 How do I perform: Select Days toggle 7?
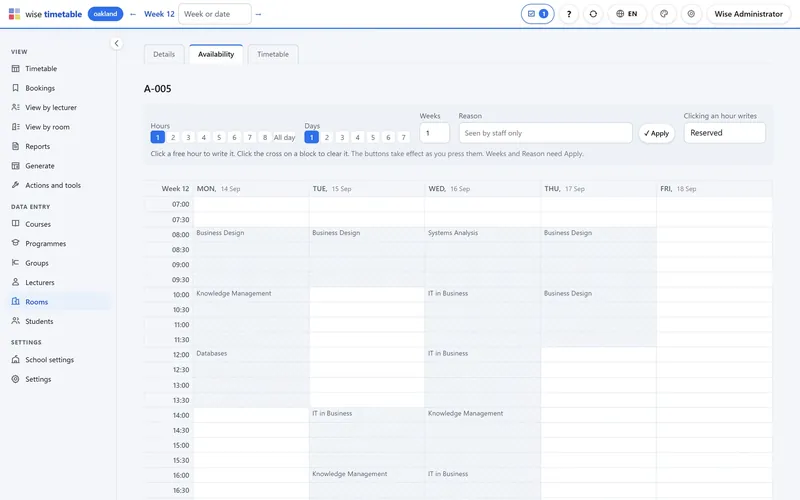[x=404, y=137]
